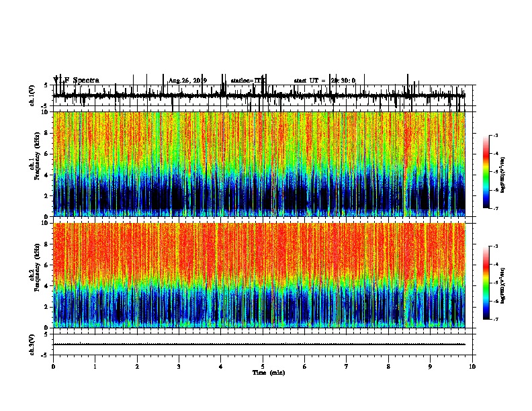
Task: Click the "-3" label on ch.2 color bar
Action: click(496, 246)
